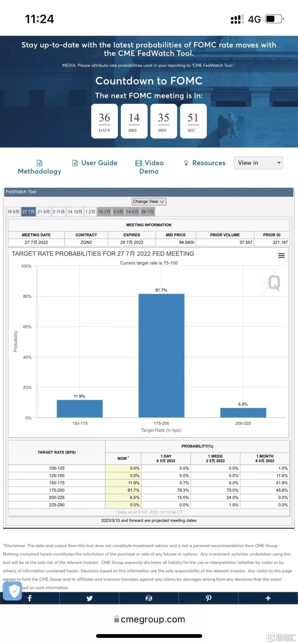Click the 175-200 target rate row label
This screenshot has height=644, width=298.
pos(57,490)
